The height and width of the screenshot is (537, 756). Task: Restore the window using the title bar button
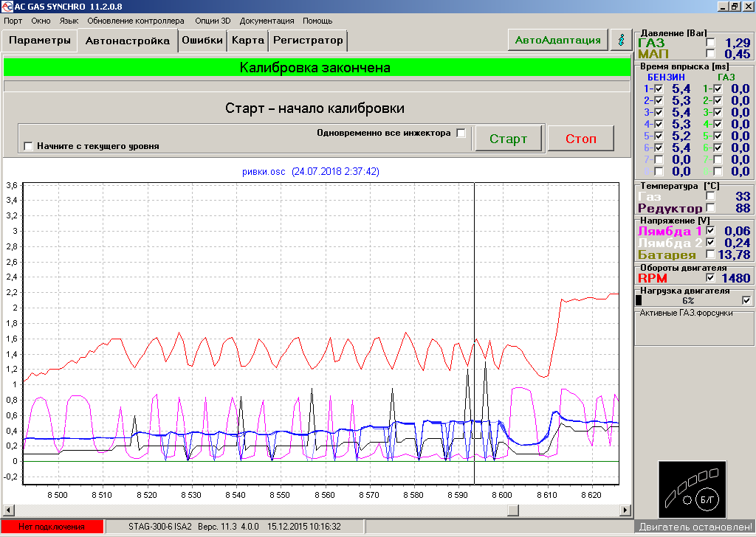coord(734,6)
